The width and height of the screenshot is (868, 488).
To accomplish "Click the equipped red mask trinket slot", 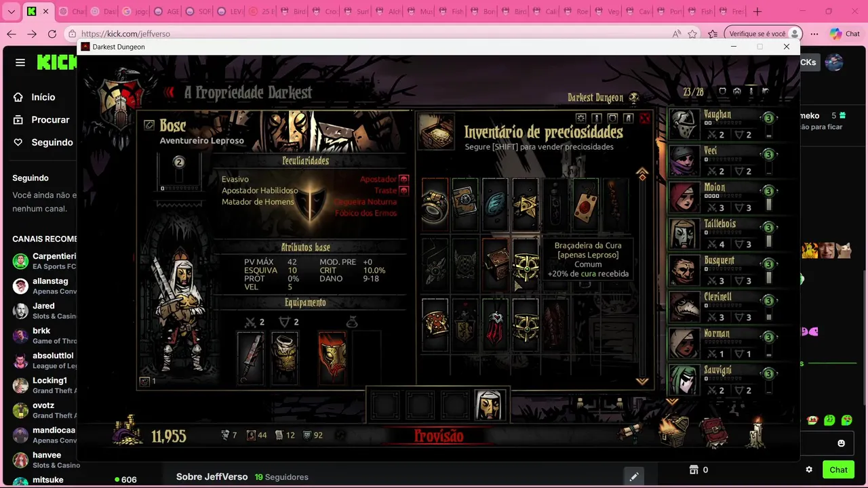I will coord(332,358).
